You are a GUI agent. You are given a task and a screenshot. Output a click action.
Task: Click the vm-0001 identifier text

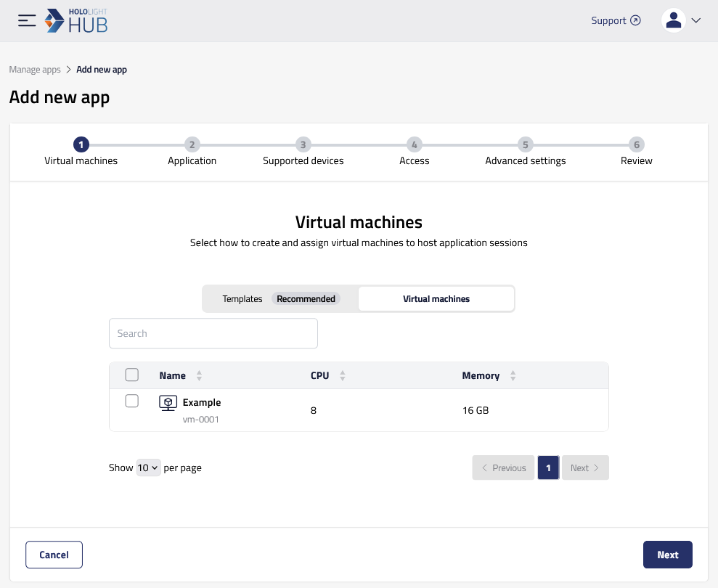tap(200, 420)
